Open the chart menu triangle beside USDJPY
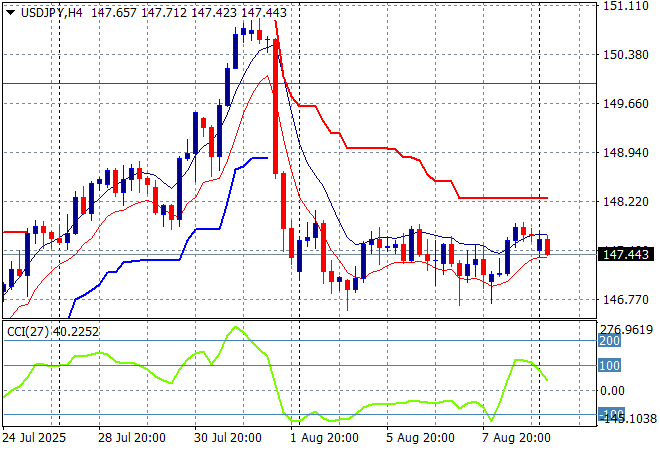Screen dimensions: 660x450 coord(11,13)
